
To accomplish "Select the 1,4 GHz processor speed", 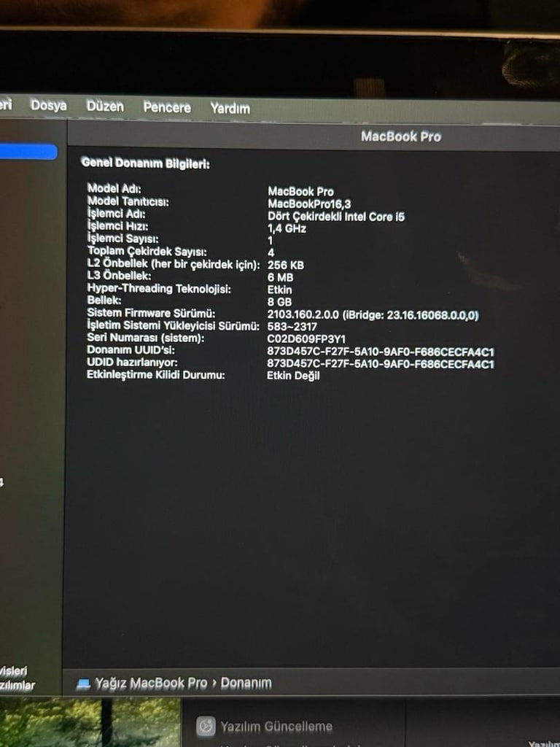I will tap(287, 228).
